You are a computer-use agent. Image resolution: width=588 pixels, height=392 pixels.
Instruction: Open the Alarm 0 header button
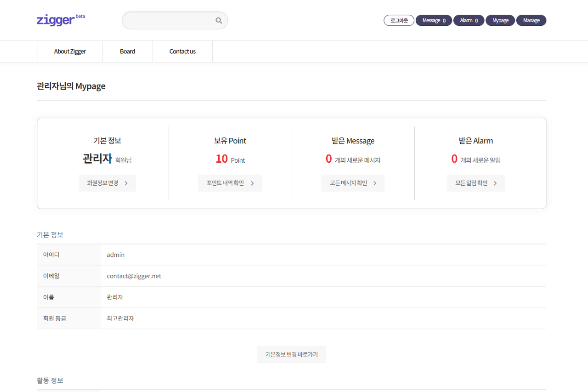coord(469,21)
